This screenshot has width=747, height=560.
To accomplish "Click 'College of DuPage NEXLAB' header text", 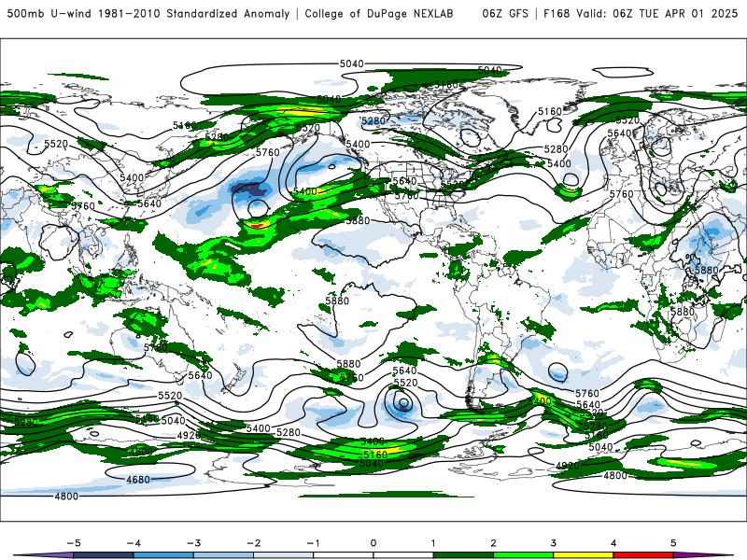I will click(379, 14).
